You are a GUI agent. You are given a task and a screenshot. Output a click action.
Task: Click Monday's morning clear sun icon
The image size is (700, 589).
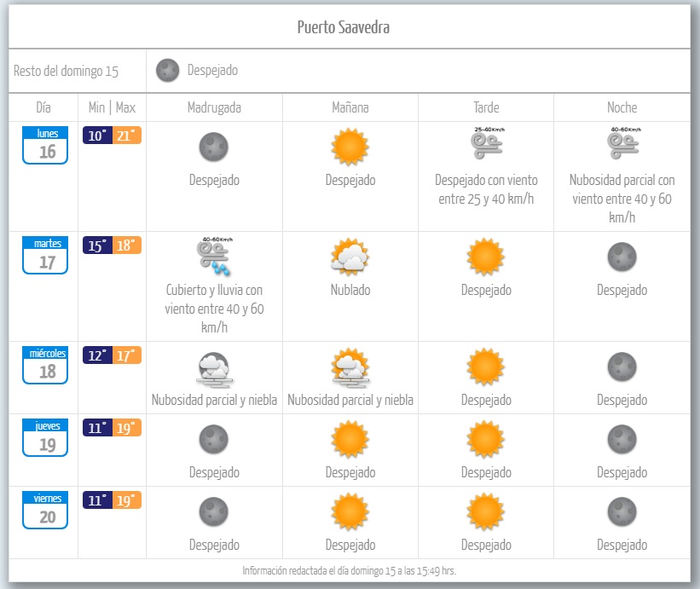tap(350, 147)
